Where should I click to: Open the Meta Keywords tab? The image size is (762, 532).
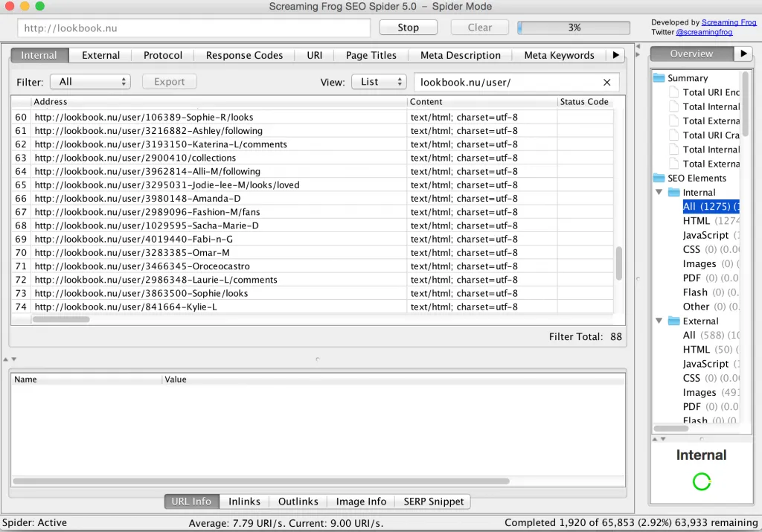[x=559, y=55]
